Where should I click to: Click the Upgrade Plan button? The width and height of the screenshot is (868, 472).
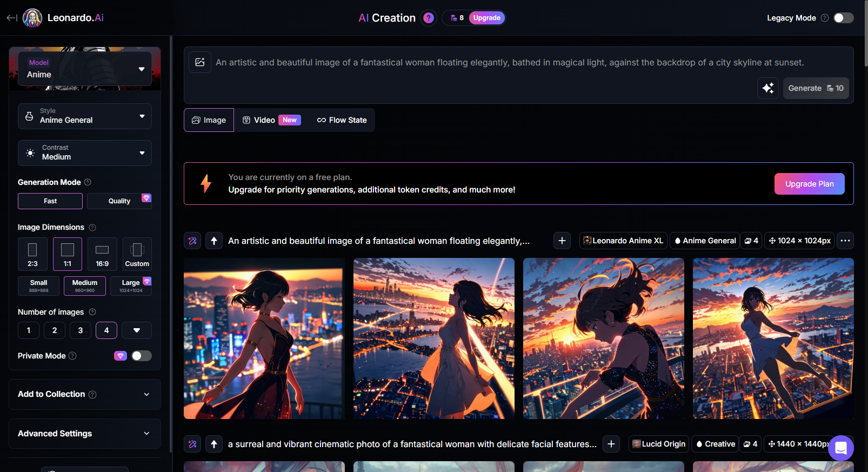point(809,184)
